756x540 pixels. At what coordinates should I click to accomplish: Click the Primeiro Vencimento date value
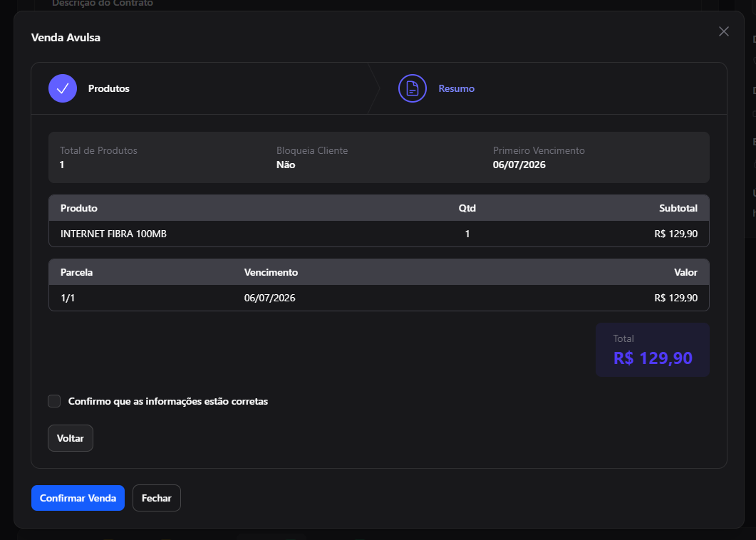point(519,165)
